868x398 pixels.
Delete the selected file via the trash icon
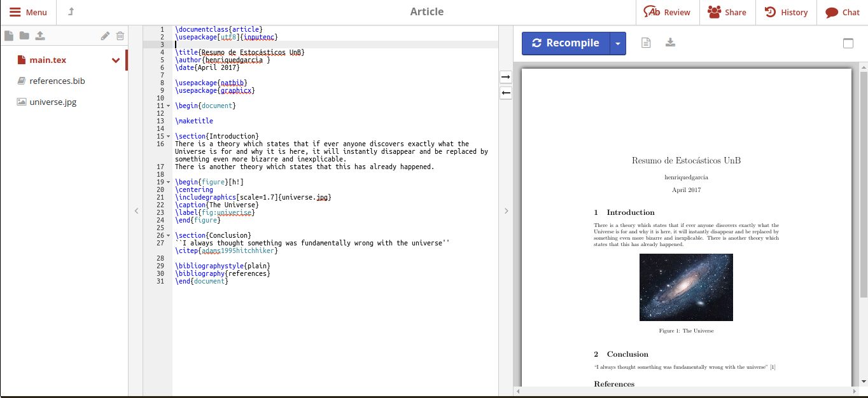tap(120, 36)
